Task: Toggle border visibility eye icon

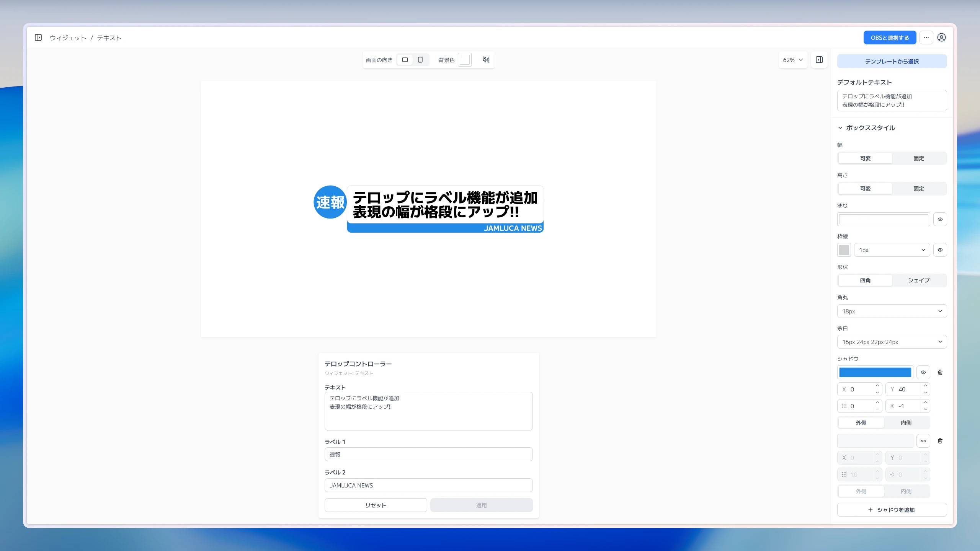Action: 940,250
